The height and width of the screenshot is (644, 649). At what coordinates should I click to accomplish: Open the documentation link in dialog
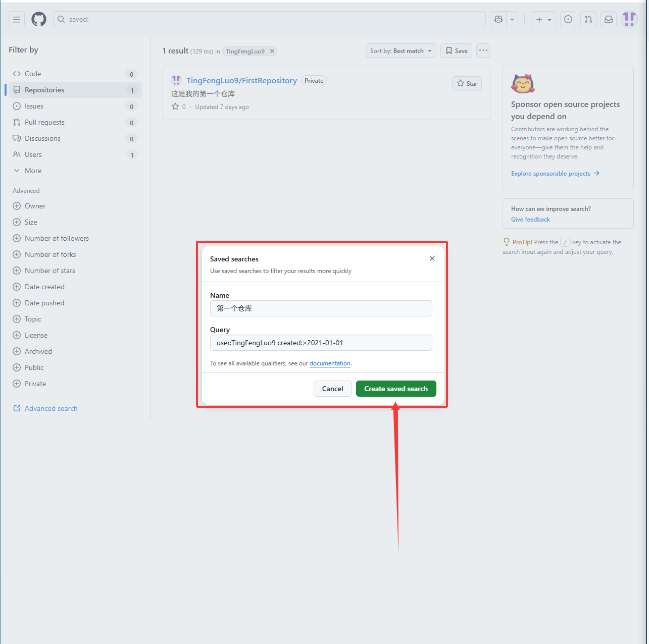[x=330, y=363]
